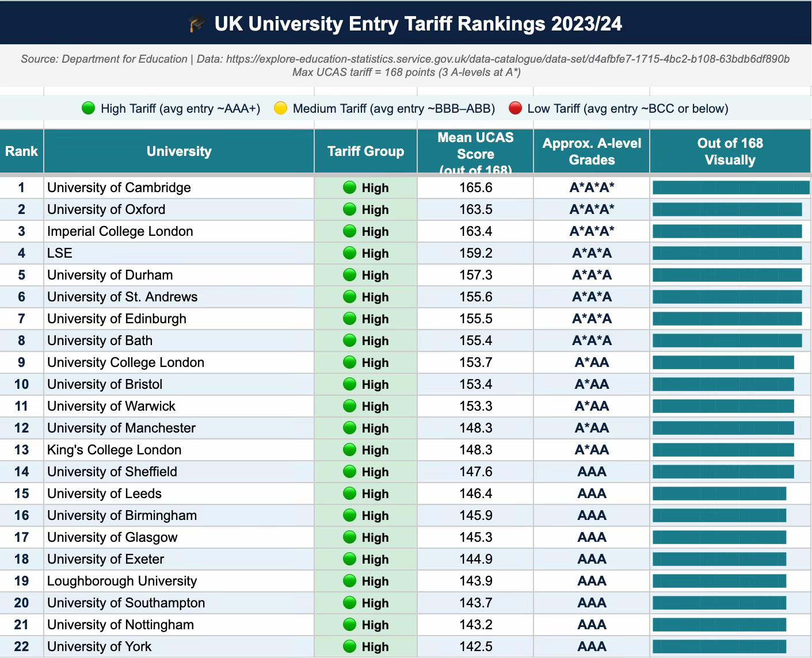Viewport: 812px width, 658px height.
Task: Select the 'University of Nottingham' cell
Action: pyautogui.click(x=179, y=625)
